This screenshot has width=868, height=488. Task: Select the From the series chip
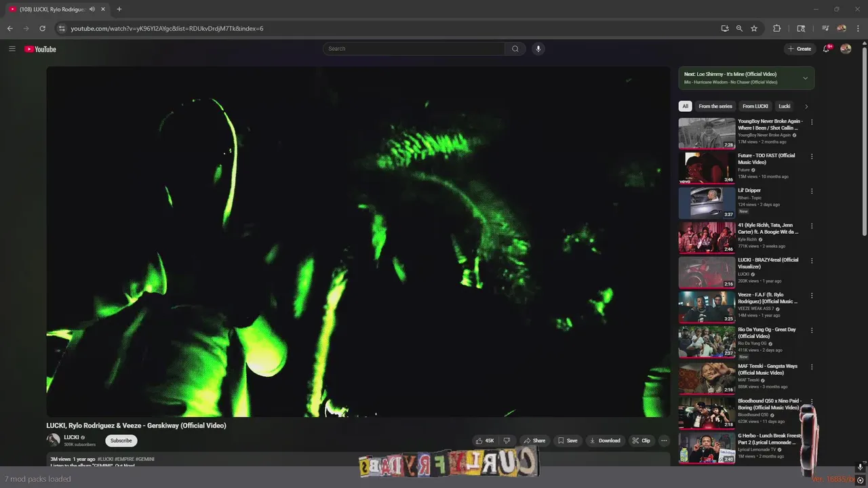pyautogui.click(x=715, y=106)
